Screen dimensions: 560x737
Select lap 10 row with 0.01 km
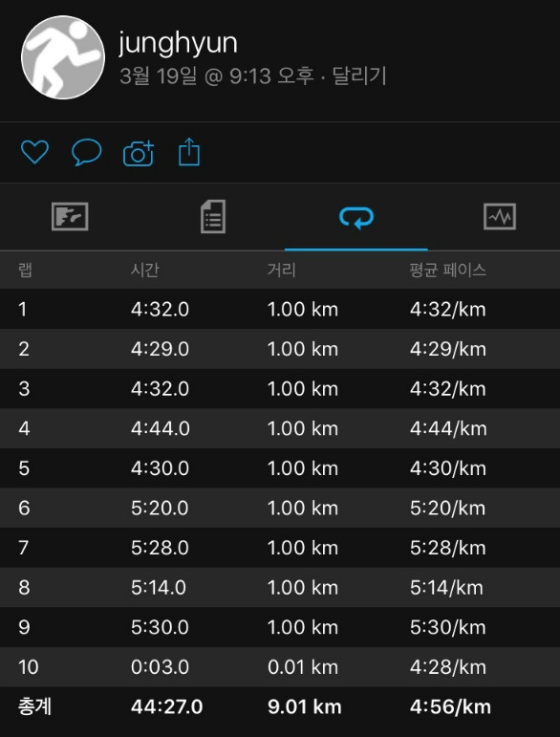point(280,666)
